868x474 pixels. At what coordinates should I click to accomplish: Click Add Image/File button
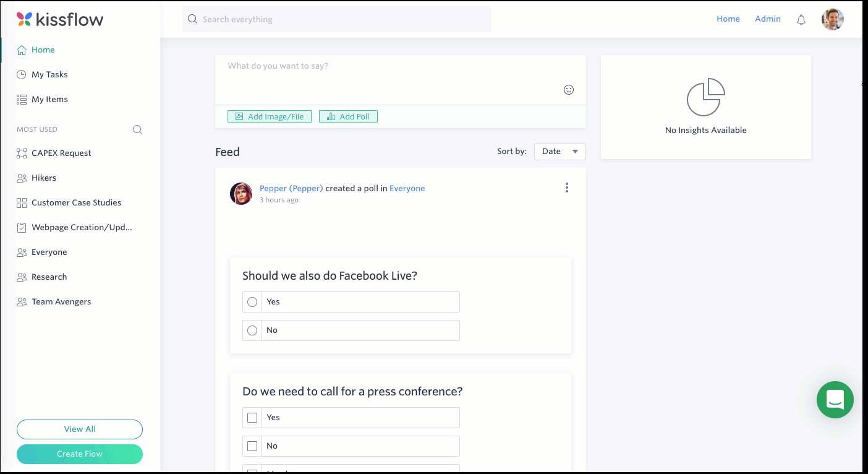point(270,116)
